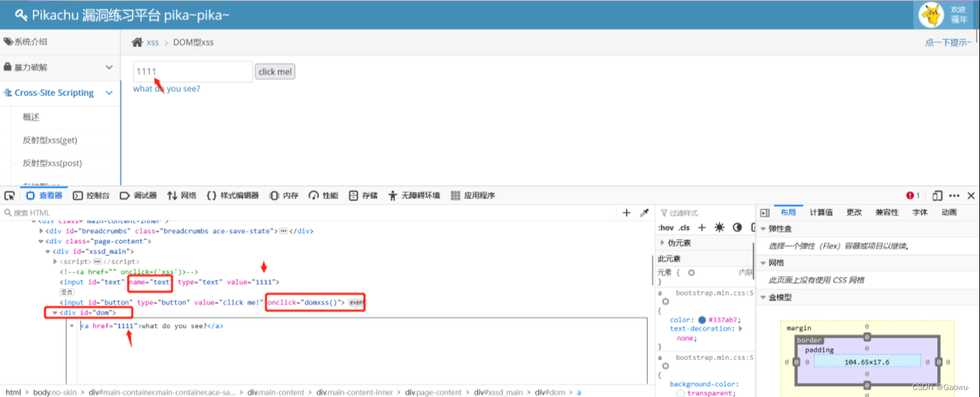The image size is (980, 397).
Task: Click body.no-skin in the breadcrumb bar
Action: (x=55, y=392)
